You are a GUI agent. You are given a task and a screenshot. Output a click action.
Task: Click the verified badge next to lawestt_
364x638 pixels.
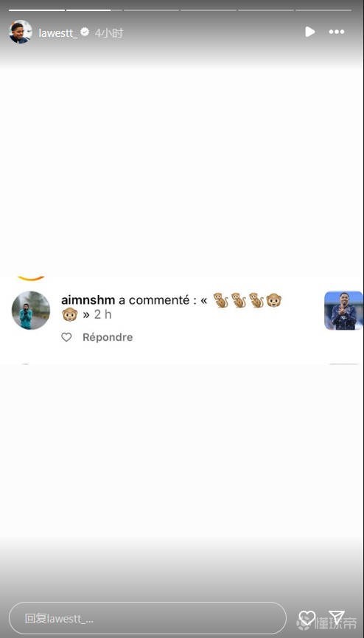[x=85, y=32]
